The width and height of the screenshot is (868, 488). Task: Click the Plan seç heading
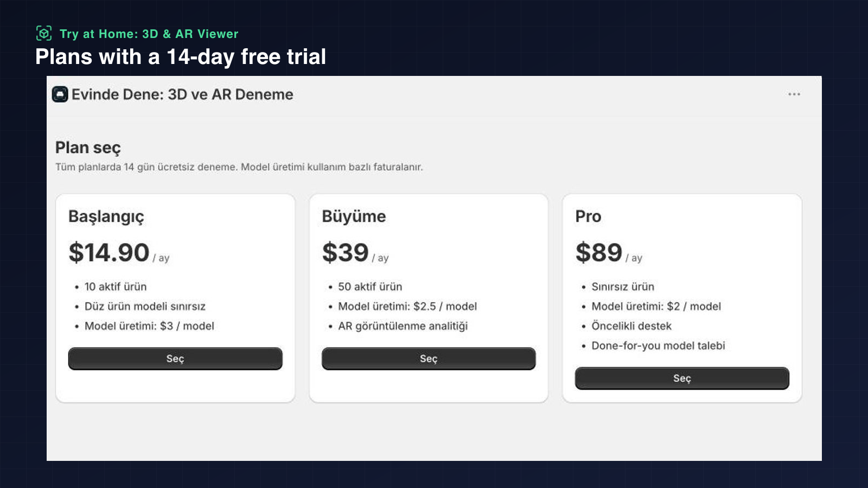click(x=88, y=147)
